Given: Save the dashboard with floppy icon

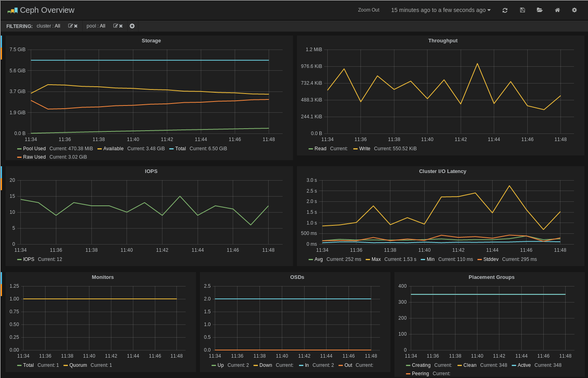Looking at the screenshot, I should (522, 10).
